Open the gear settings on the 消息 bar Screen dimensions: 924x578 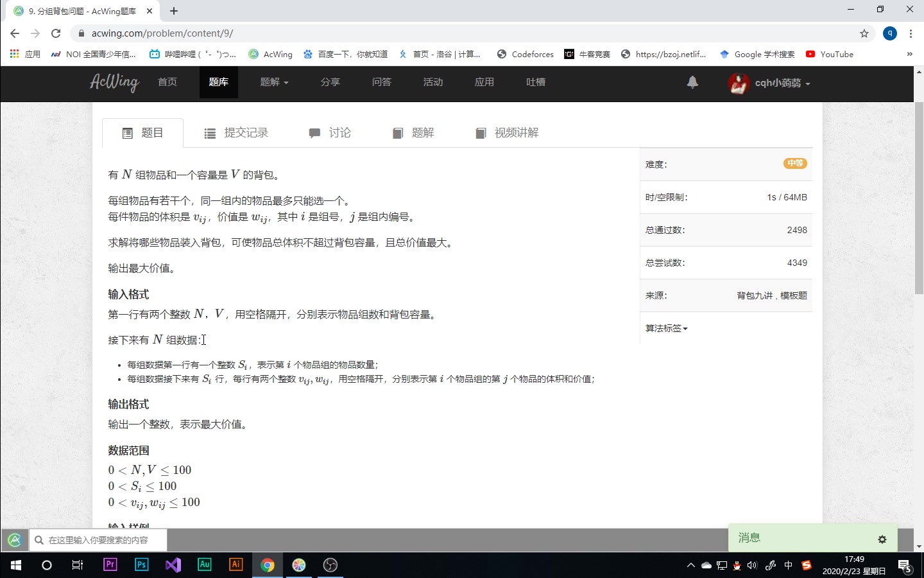pos(882,539)
